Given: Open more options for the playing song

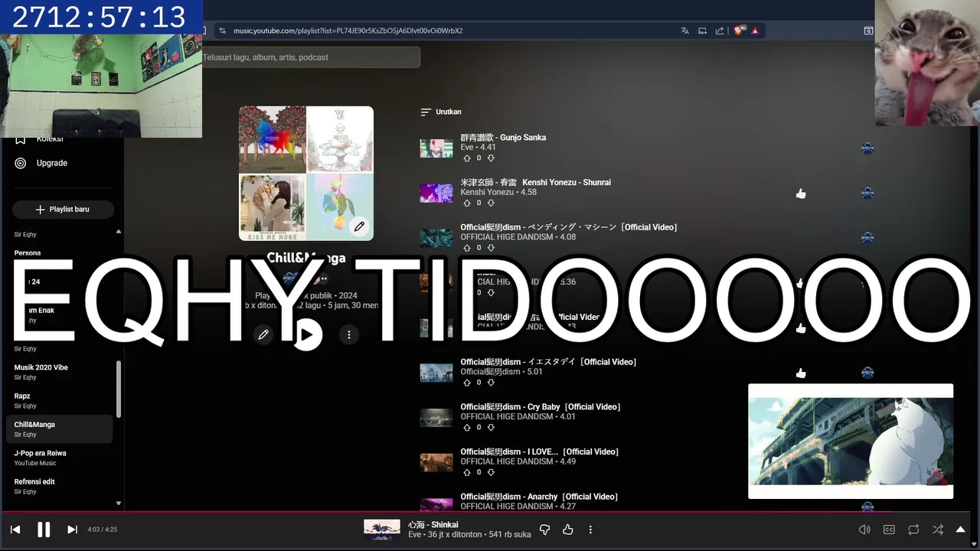Looking at the screenshot, I should pos(590,530).
